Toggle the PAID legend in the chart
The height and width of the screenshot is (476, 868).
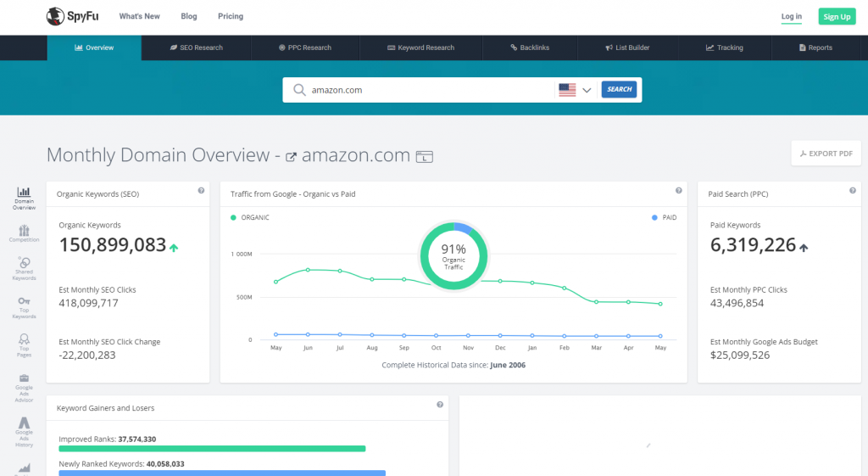(665, 217)
